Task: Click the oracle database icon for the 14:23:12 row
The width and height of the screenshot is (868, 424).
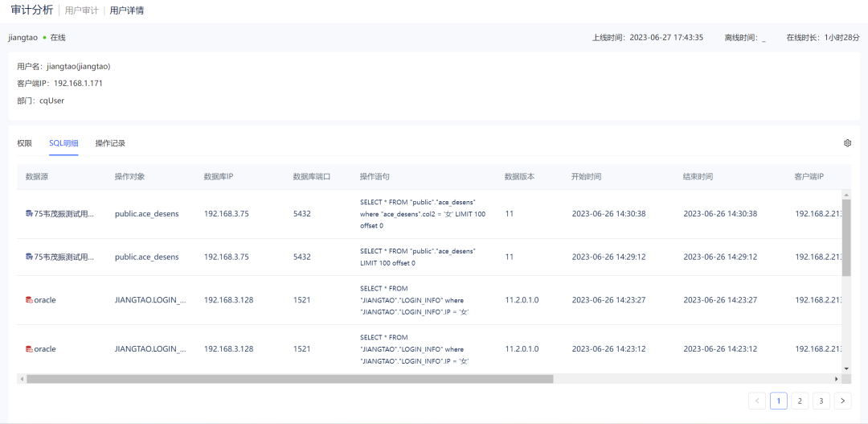Action: pos(29,349)
